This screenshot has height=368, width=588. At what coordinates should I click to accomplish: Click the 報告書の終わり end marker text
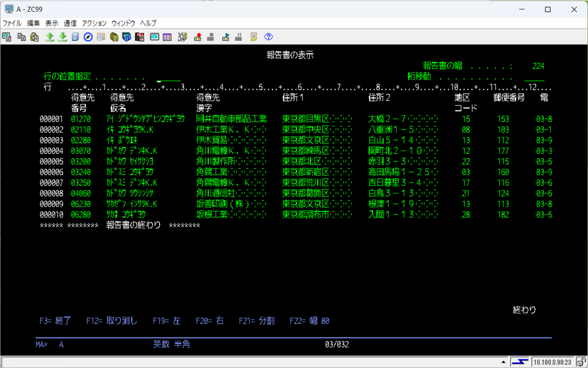(133, 225)
